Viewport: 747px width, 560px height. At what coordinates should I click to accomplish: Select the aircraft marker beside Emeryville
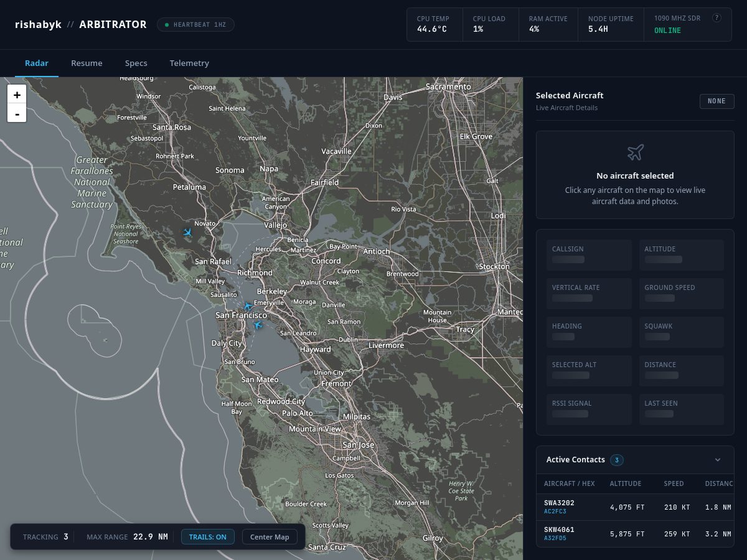pos(248,306)
